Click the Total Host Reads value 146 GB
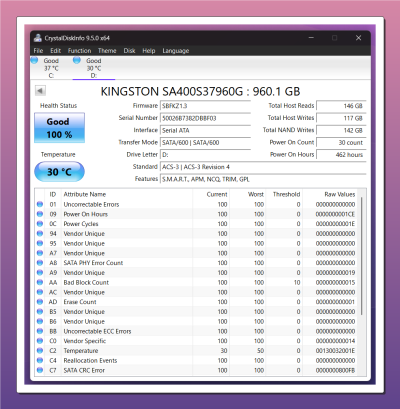Viewport: 400px width, 409px height. [341, 106]
